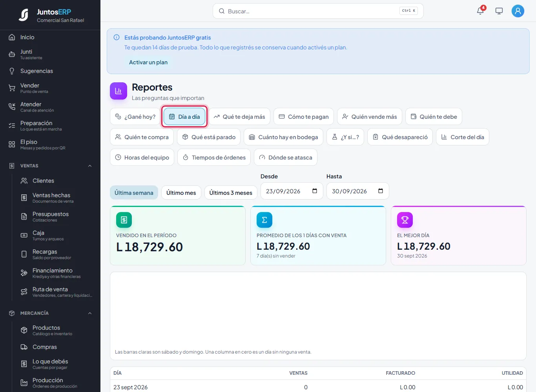Open the Corte del día report
Image resolution: width=536 pixels, height=392 pixels.
point(463,137)
